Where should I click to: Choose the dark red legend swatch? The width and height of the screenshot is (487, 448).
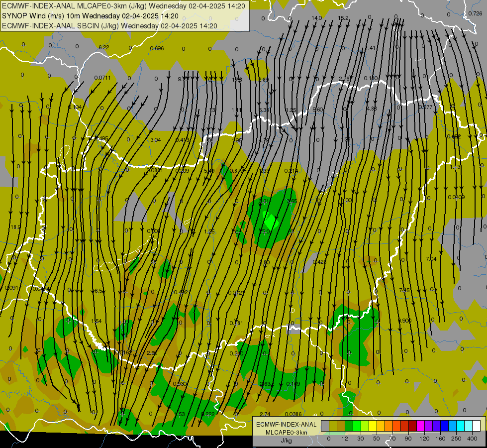tap(412, 426)
